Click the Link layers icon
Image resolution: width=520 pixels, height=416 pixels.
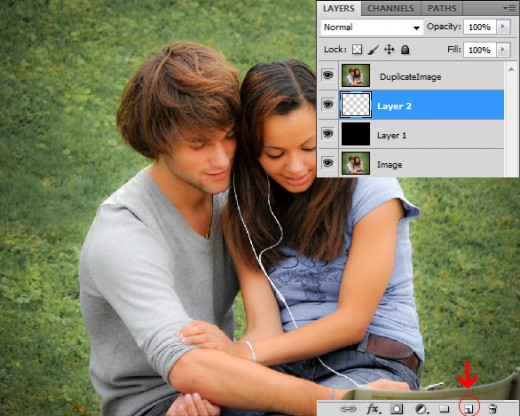[x=348, y=409]
